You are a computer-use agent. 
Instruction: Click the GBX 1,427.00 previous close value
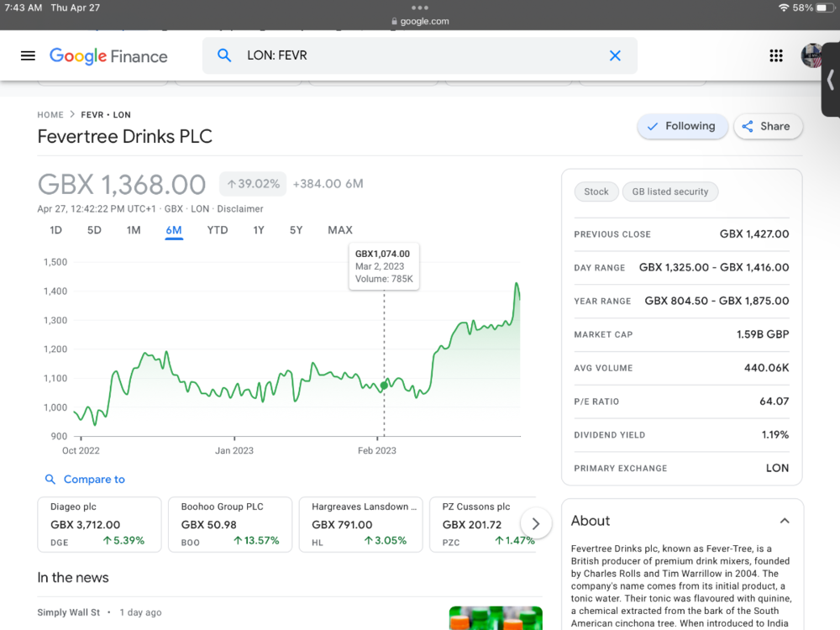(754, 234)
